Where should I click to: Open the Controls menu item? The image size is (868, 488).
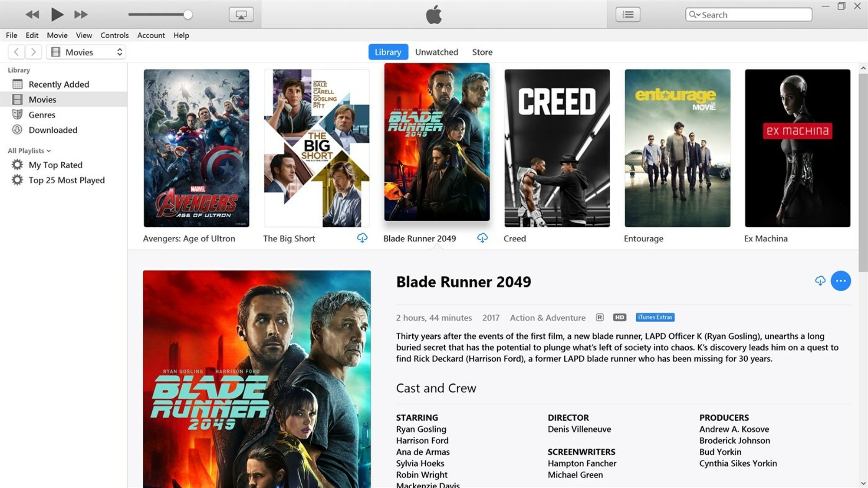(x=114, y=35)
